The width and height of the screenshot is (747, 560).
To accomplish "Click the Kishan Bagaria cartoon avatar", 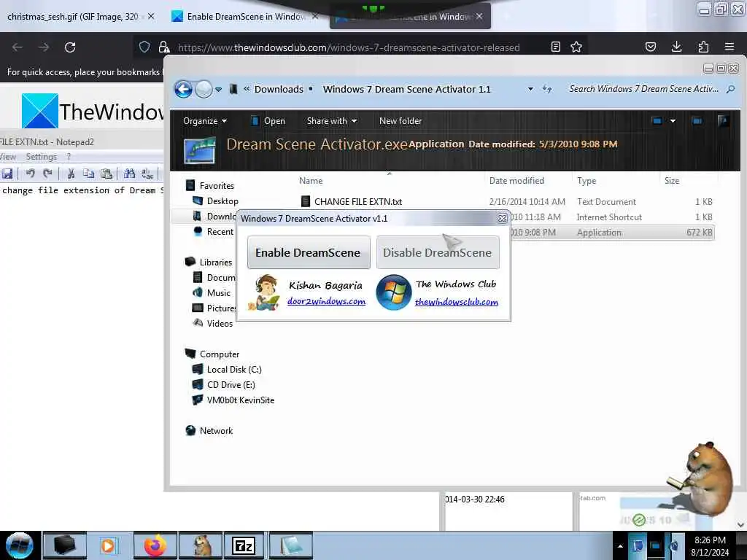I will (x=265, y=293).
